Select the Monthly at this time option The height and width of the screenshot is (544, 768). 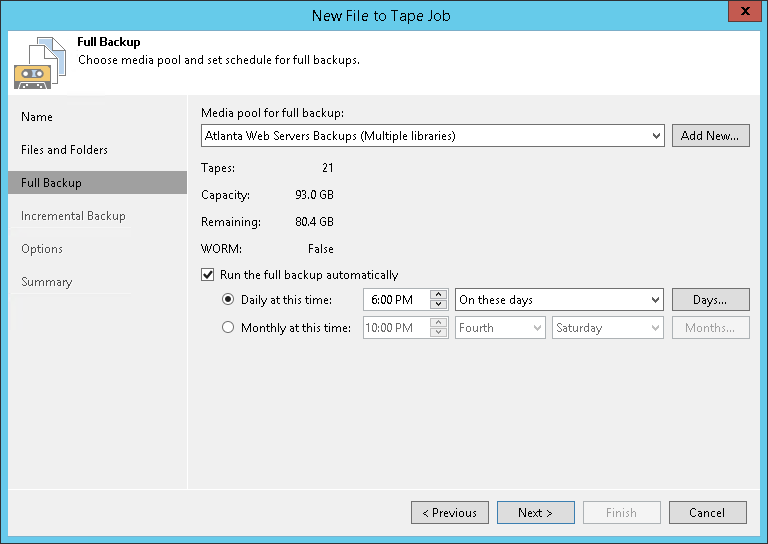tap(228, 328)
